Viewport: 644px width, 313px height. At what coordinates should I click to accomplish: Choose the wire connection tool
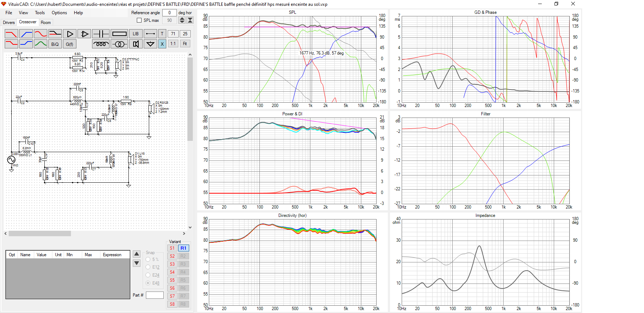tap(150, 34)
